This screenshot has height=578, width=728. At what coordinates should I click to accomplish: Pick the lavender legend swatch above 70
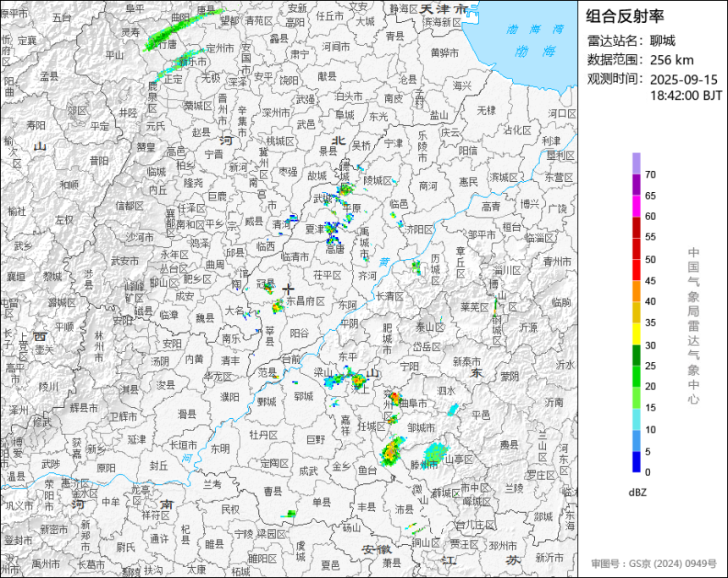tap(636, 163)
